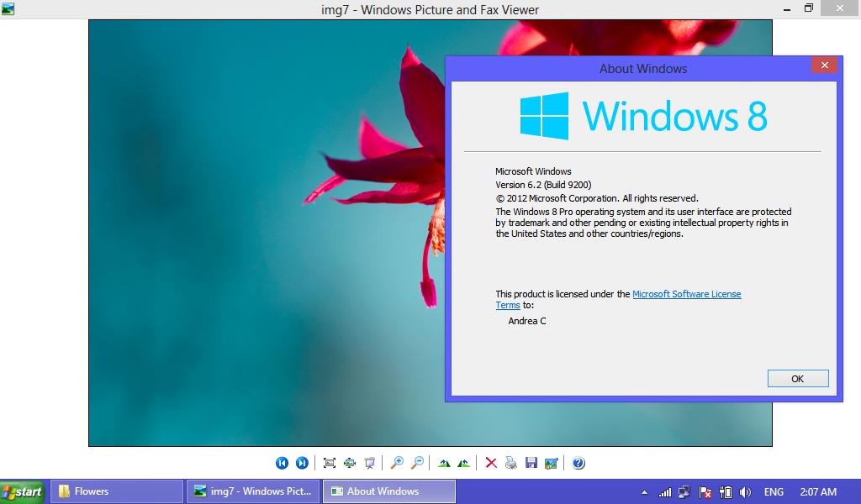Go to the next image
The width and height of the screenshot is (861, 504).
[302, 463]
